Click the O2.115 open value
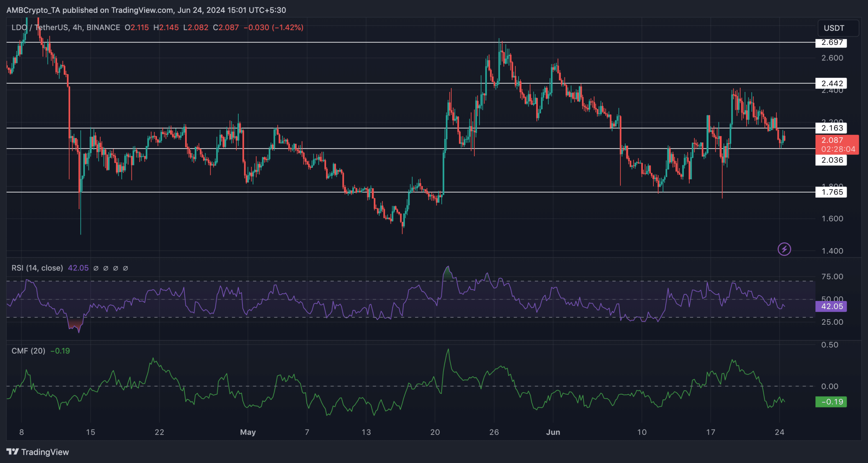868x463 pixels. 137,27
